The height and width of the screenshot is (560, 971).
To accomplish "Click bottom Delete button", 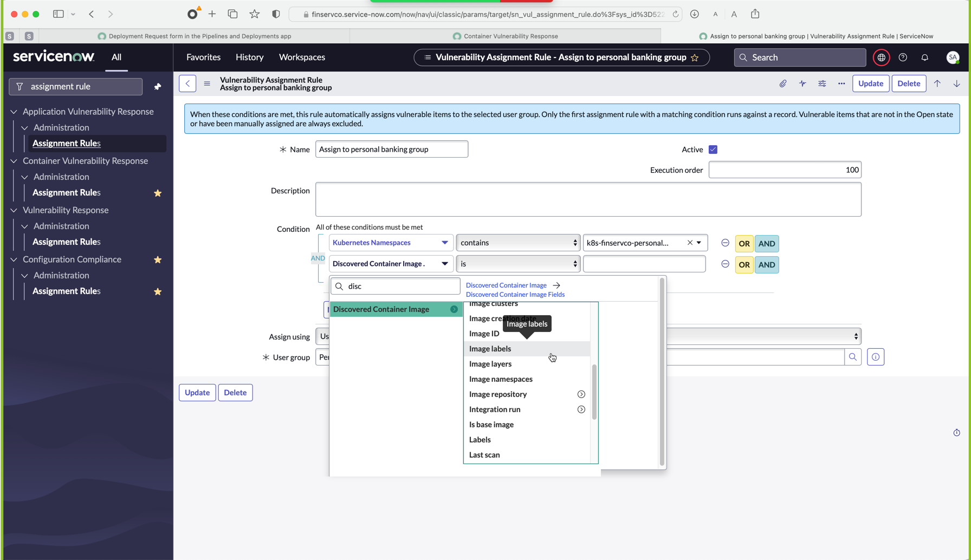I will coord(235,393).
